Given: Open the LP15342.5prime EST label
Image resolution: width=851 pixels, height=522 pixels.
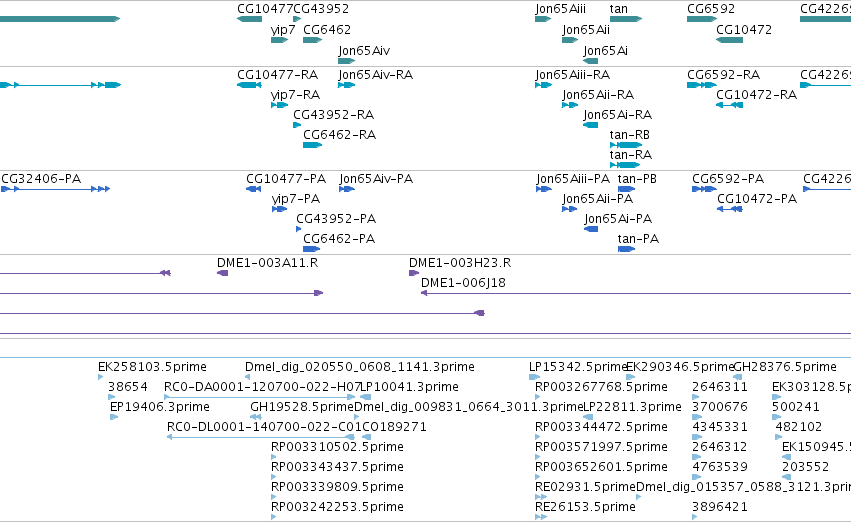Looking at the screenshot, I should tap(578, 367).
